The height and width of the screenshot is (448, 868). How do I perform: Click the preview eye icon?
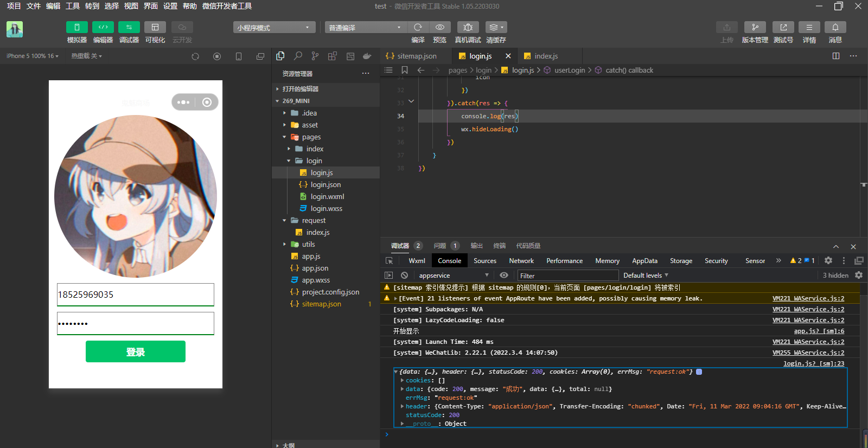[439, 27]
